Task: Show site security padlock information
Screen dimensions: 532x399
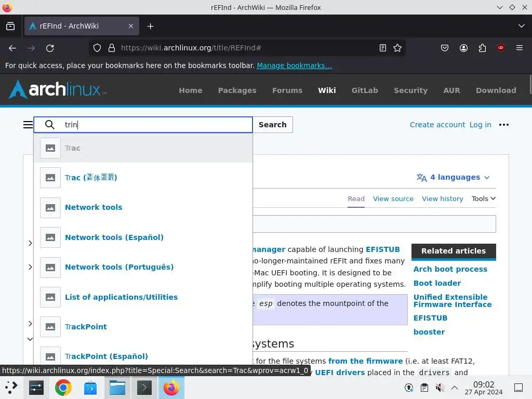Action: 112,48
